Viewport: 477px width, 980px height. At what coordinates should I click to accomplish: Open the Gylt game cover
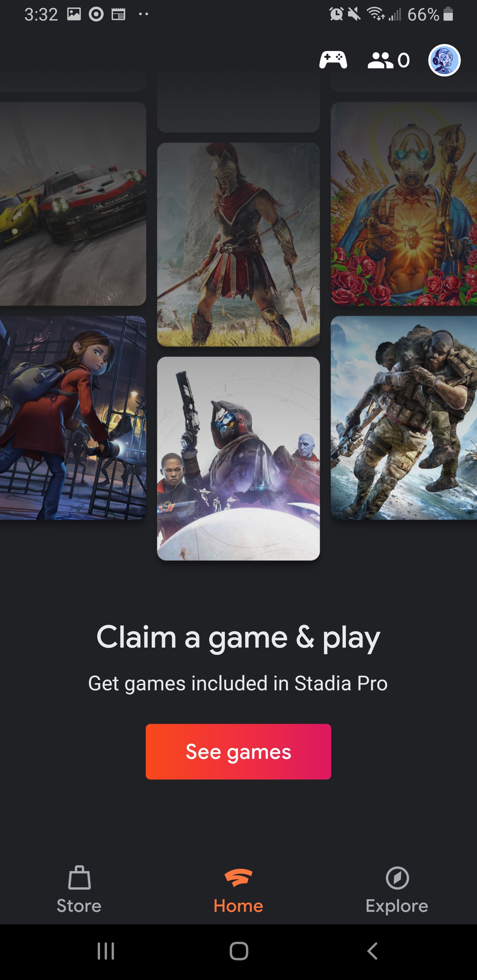pos(73,418)
